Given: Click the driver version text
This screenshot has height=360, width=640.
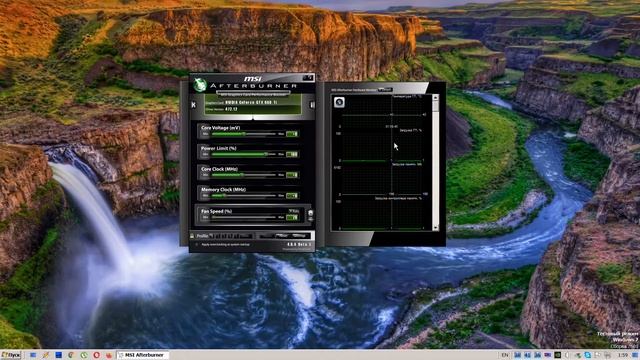Looking at the screenshot, I should coord(231,109).
